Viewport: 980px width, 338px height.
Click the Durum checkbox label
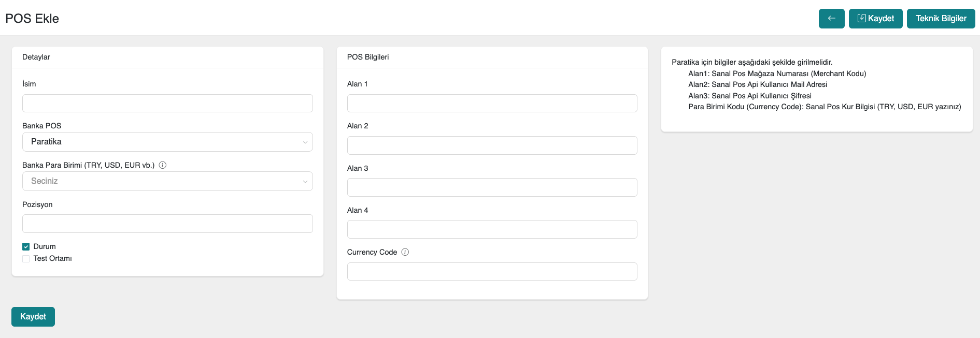coord(45,246)
